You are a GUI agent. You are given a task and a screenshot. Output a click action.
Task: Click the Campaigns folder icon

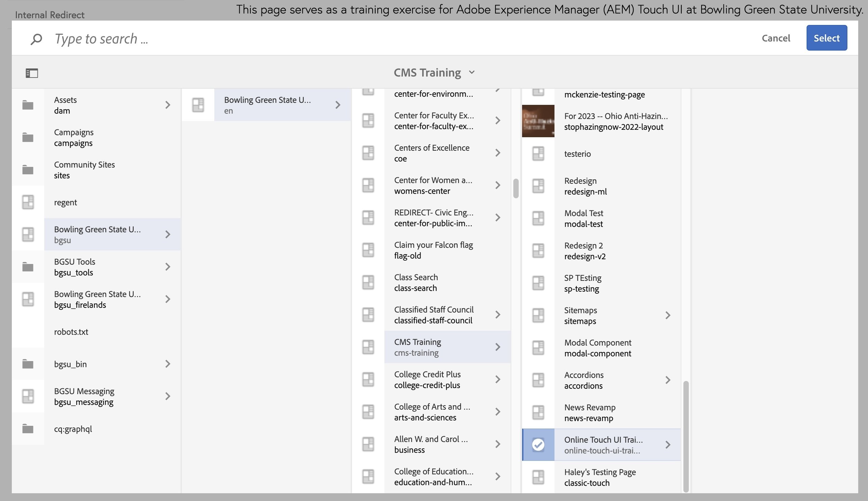click(x=28, y=137)
